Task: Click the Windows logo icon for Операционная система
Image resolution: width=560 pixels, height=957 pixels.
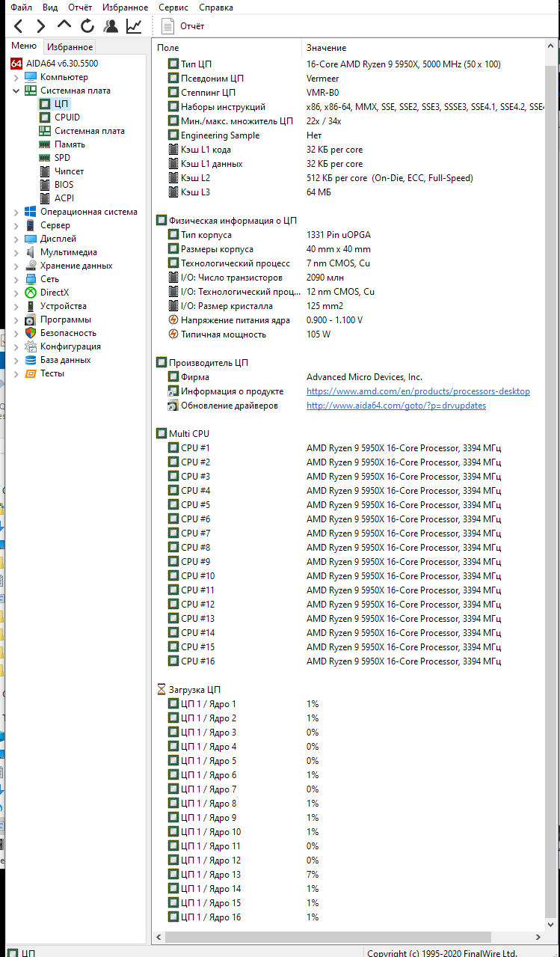Action: [x=31, y=212]
